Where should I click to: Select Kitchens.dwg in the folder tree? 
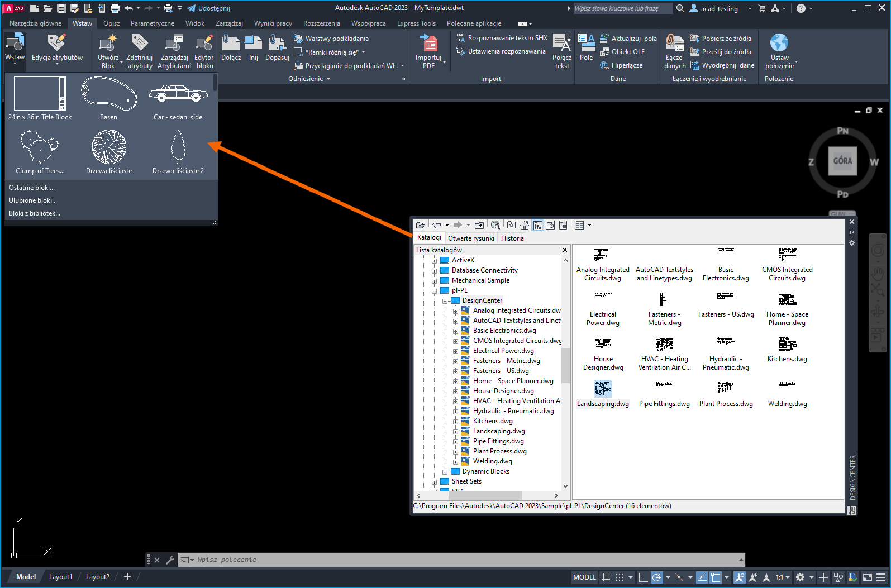pyautogui.click(x=493, y=421)
